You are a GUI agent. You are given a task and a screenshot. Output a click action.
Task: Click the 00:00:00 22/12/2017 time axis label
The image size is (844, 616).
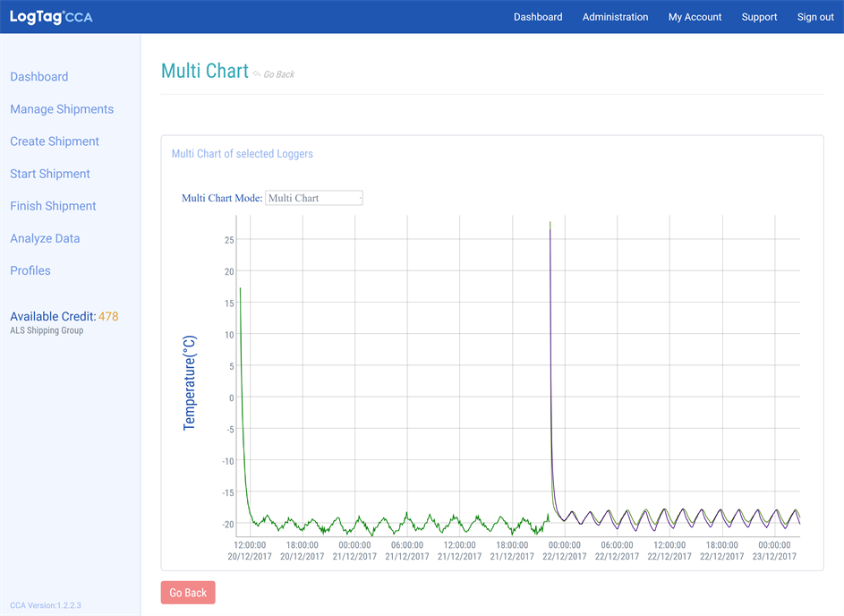coord(566,550)
